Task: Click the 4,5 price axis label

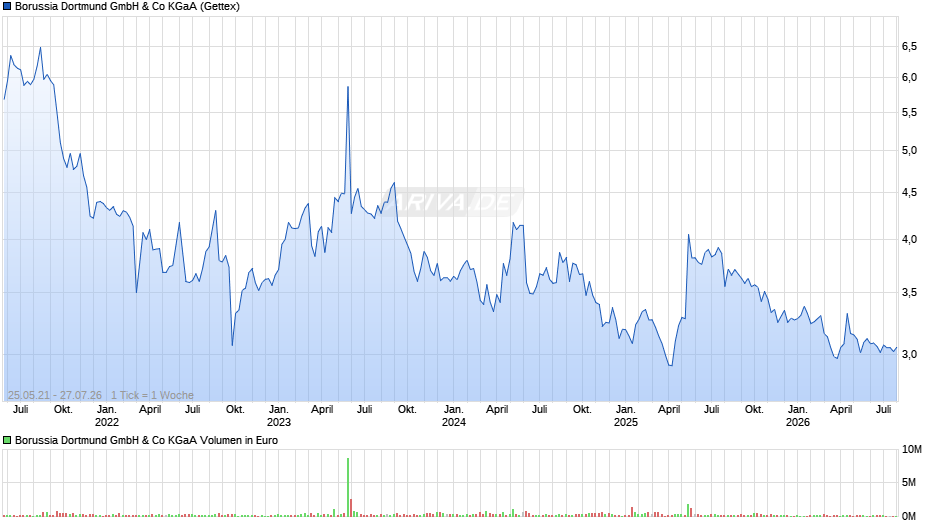Action: [909, 193]
